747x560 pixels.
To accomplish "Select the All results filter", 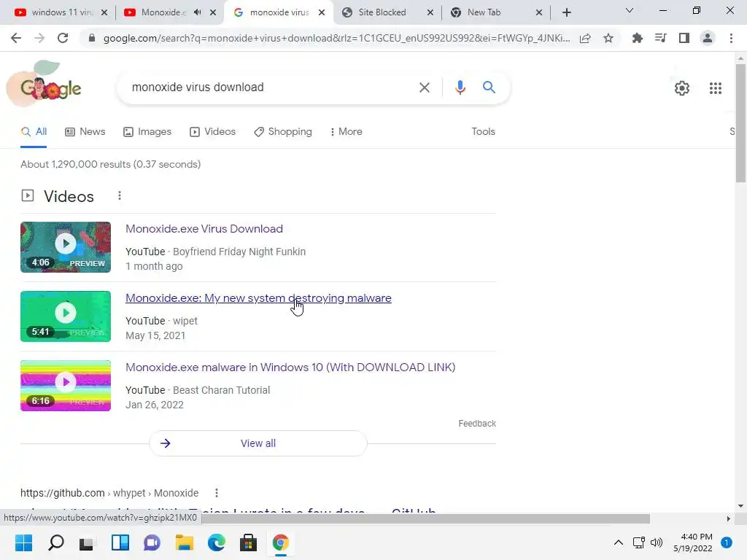I will [x=34, y=131].
